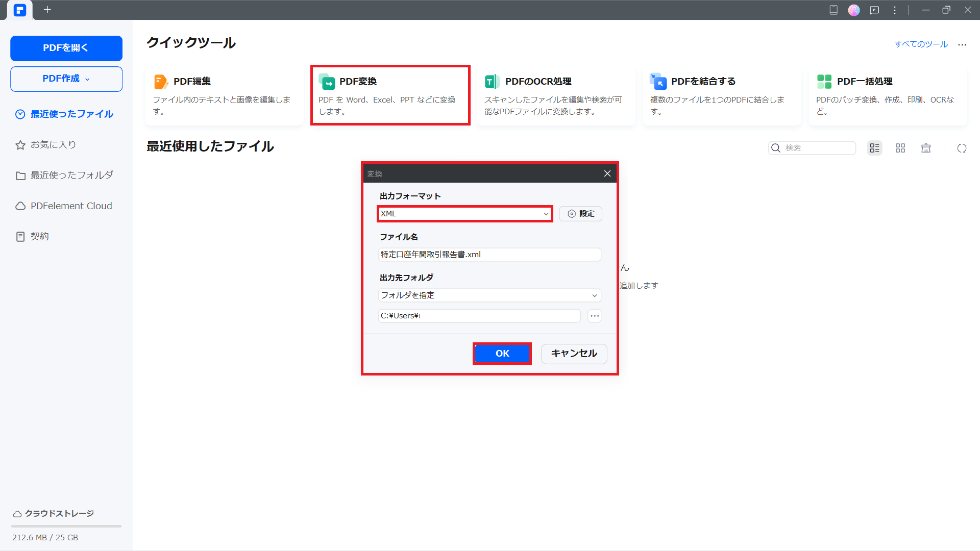The width and height of the screenshot is (980, 551).
Task: Click the キャンセル button
Action: (574, 354)
